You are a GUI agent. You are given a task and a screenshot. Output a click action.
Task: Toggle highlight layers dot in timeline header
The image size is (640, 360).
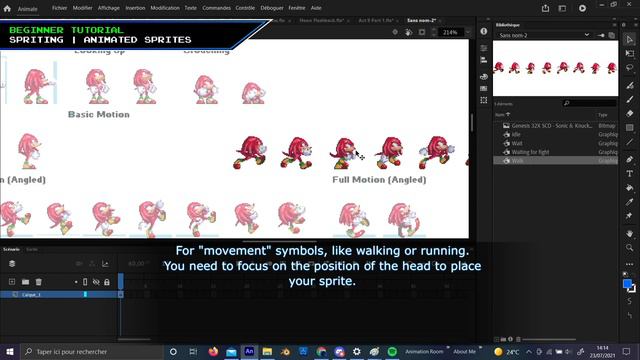[x=76, y=282]
